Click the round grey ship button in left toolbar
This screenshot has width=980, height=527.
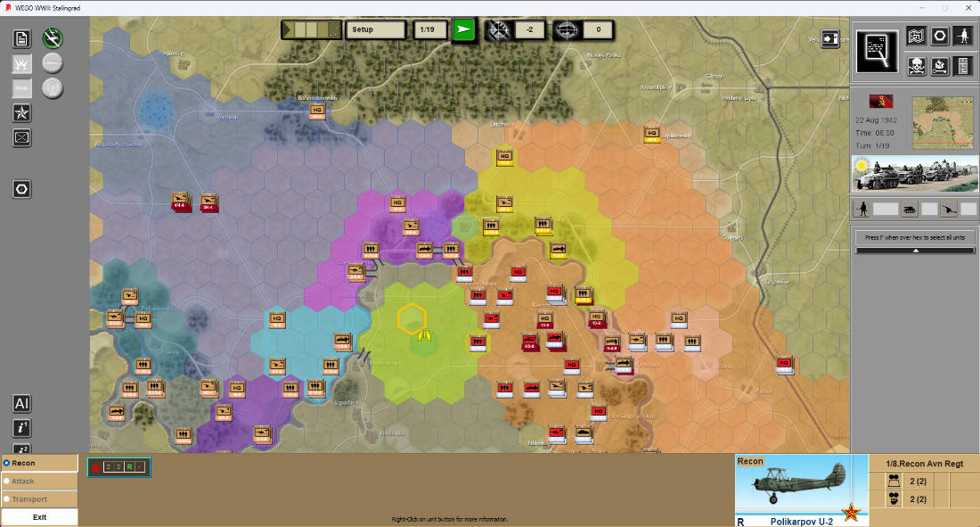[53, 63]
